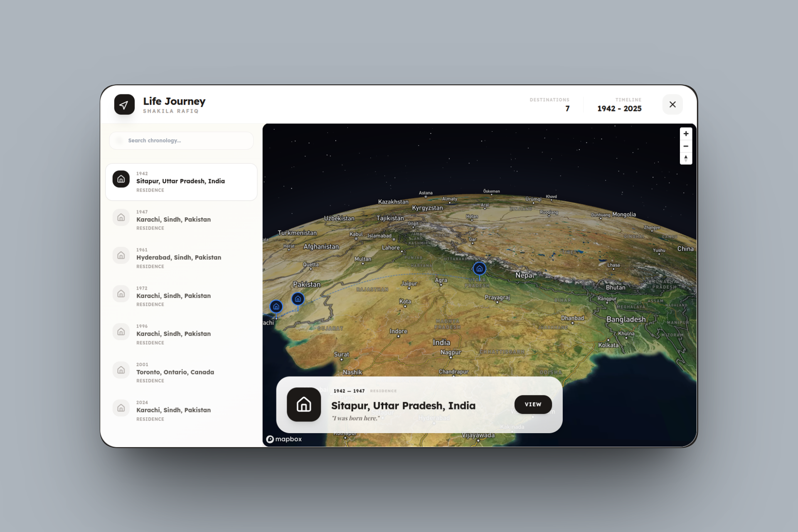Click the Life Journey paper-plane logo icon
Image resolution: width=798 pixels, height=532 pixels.
tap(124, 104)
